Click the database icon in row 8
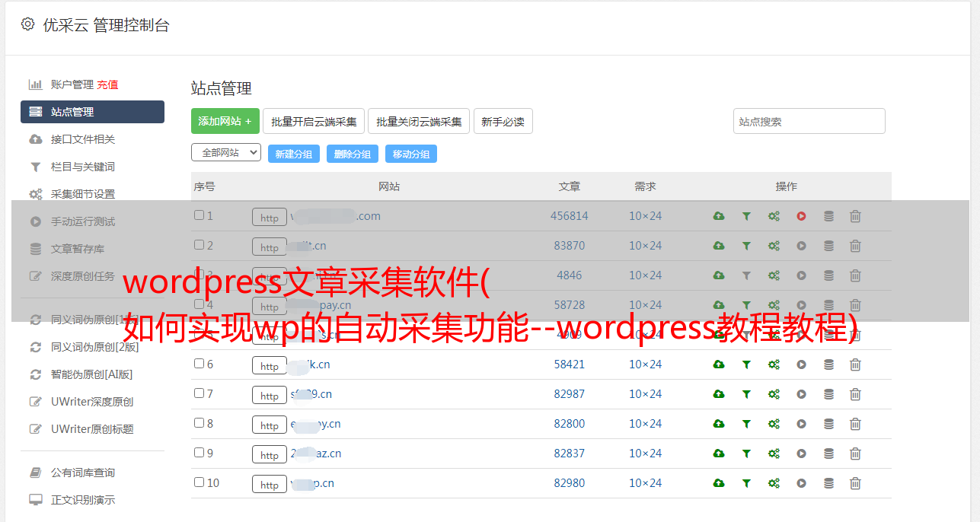Screen dimensions: 980x522 pyautogui.click(x=828, y=424)
